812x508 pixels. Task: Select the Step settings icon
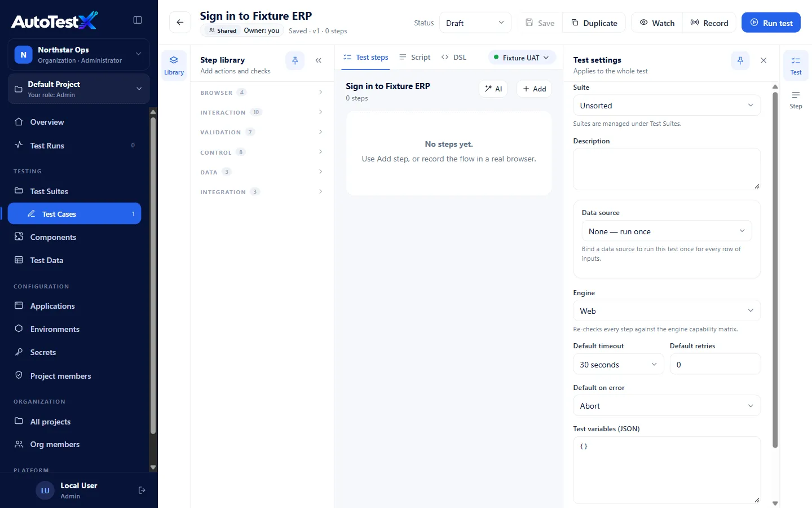(x=796, y=100)
